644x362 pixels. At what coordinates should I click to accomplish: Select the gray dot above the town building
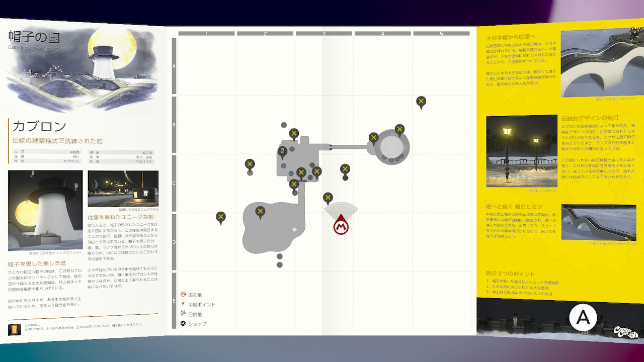[x=284, y=125]
